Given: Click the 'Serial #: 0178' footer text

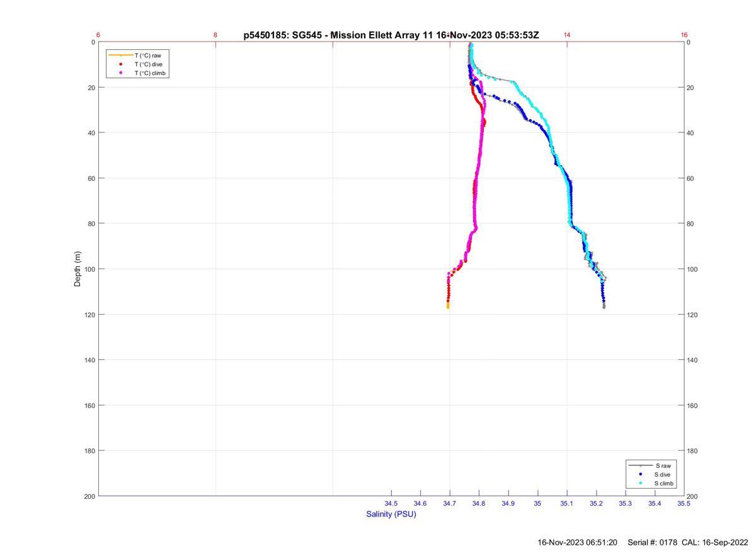Looking at the screenshot, I should point(652,542).
